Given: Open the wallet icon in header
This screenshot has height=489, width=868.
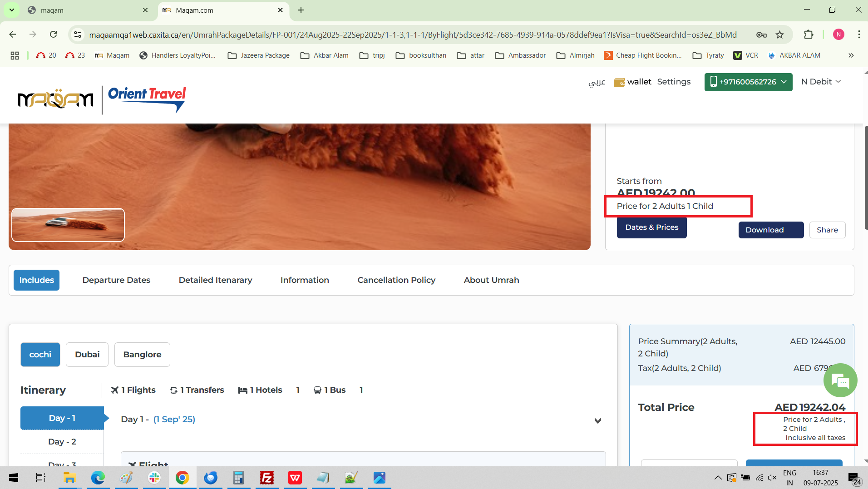Looking at the screenshot, I should tap(619, 82).
